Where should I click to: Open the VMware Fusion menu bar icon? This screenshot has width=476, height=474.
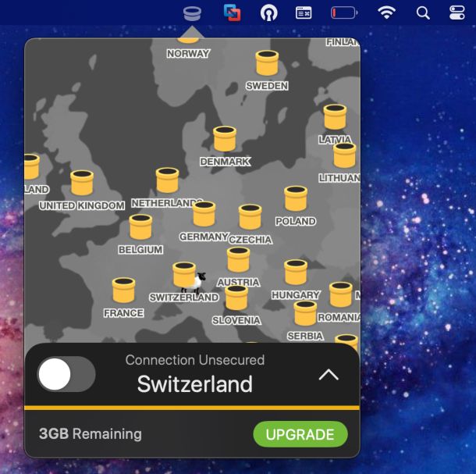tap(233, 13)
